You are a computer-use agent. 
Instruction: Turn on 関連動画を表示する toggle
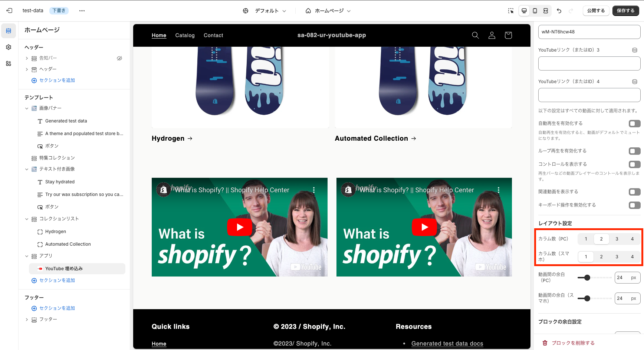(634, 192)
